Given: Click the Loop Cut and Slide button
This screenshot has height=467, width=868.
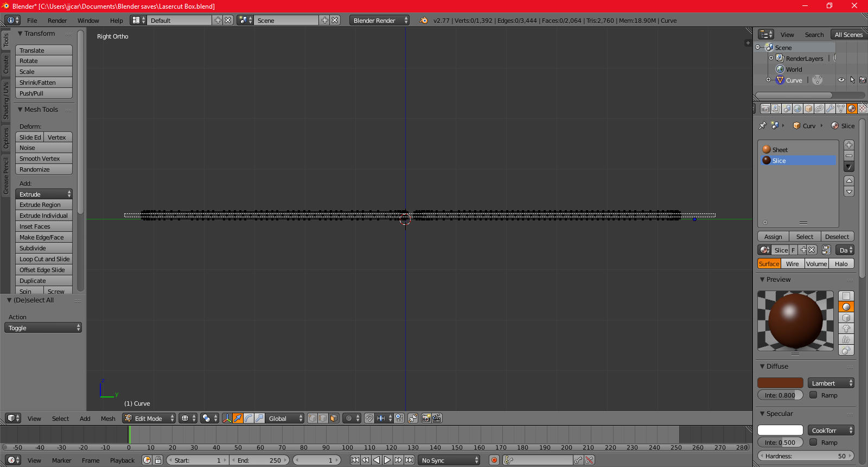Looking at the screenshot, I should click(x=44, y=258).
